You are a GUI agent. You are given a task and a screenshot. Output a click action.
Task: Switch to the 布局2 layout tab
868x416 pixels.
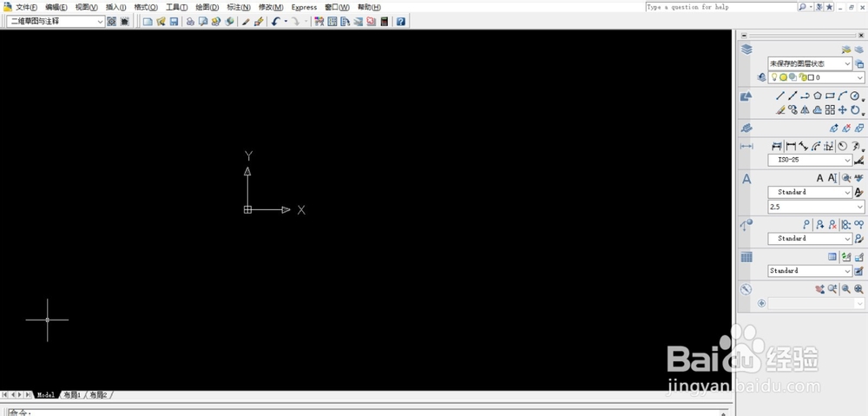pos(98,395)
